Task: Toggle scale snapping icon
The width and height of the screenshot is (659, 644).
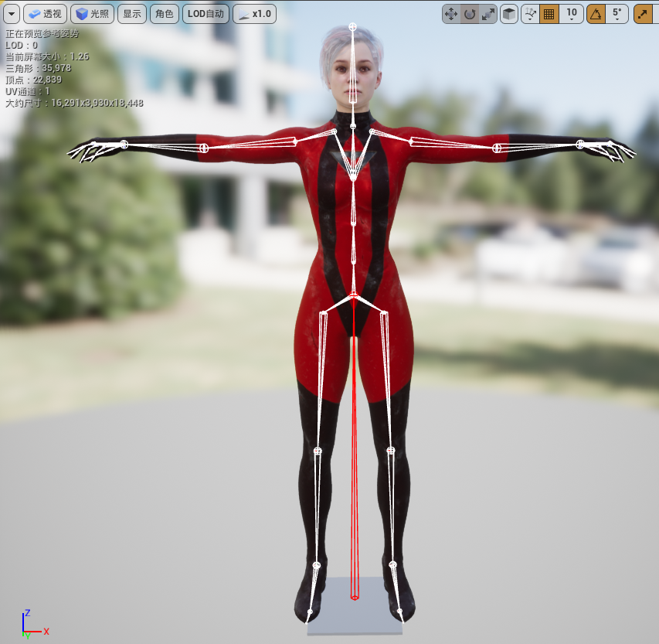Action: pos(643,14)
